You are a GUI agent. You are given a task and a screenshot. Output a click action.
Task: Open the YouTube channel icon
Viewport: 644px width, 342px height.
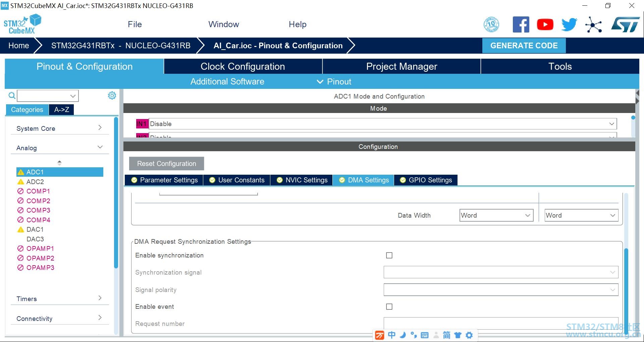545,24
